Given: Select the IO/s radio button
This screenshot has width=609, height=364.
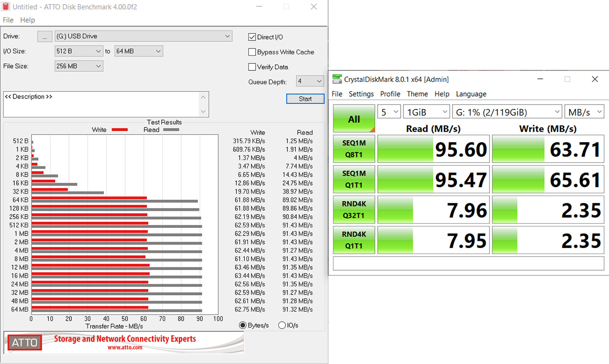Looking at the screenshot, I should [x=282, y=325].
